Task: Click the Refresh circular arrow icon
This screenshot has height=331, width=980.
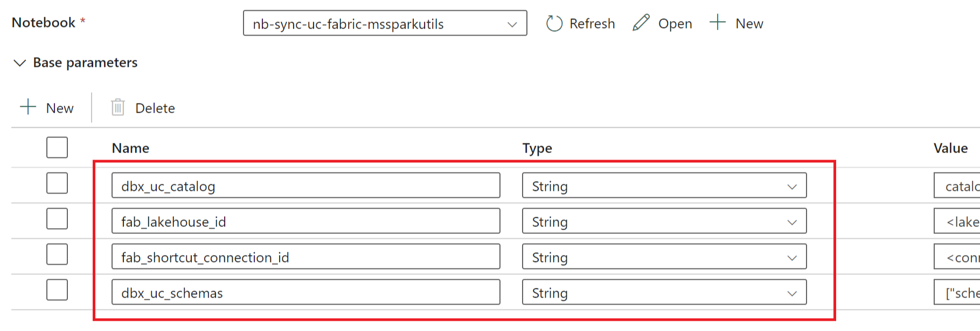Action: tap(554, 24)
